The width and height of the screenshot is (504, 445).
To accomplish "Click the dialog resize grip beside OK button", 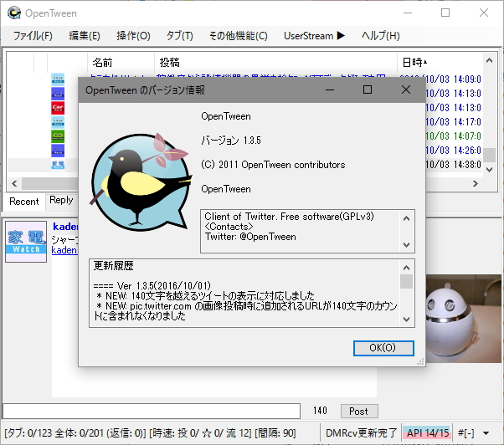I will [x=420, y=362].
